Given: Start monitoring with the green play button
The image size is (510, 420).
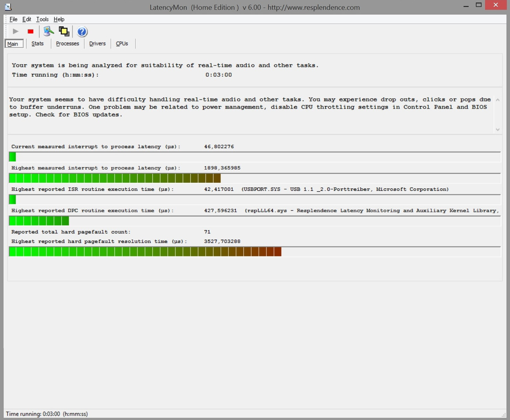Looking at the screenshot, I should click(15, 31).
